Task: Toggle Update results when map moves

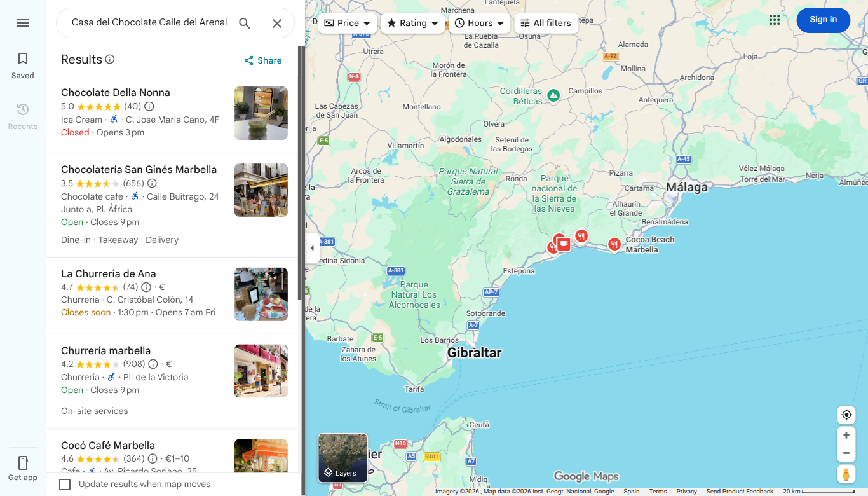Action: tap(65, 485)
